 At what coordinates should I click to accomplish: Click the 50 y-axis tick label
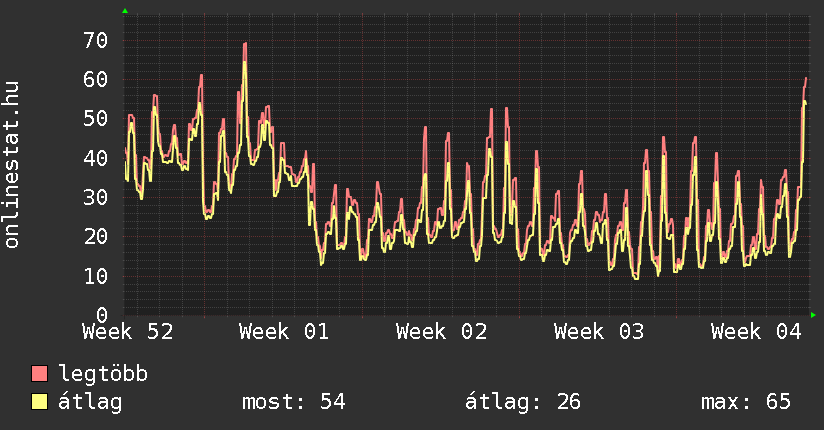pos(95,119)
